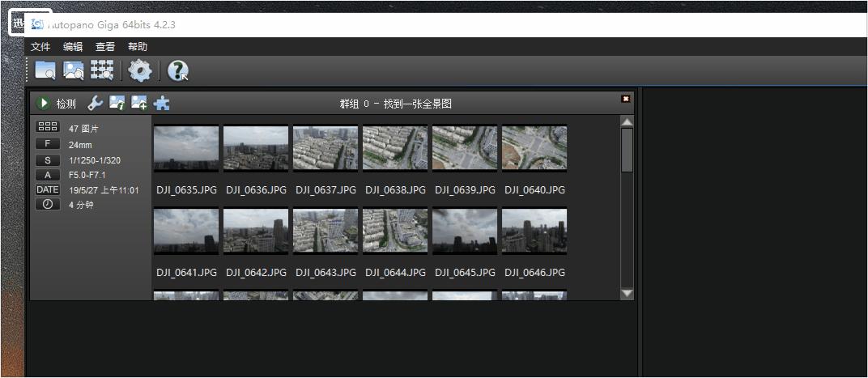Select thumbnail DJI_0638.JPG

pos(395,148)
